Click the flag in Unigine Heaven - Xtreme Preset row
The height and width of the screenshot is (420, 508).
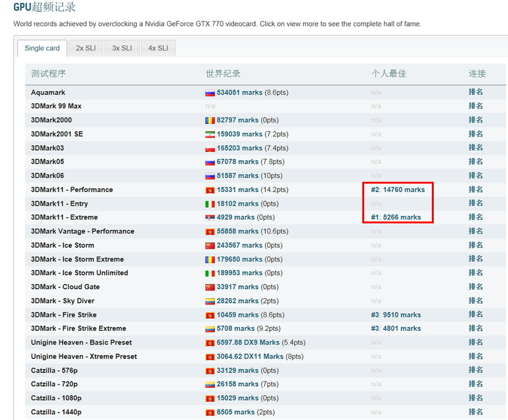point(210,357)
